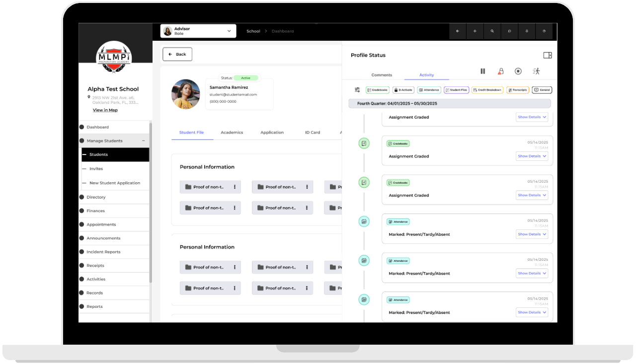Toggle the Transcripts activity filter chip
The height and width of the screenshot is (364, 636).
(x=518, y=90)
